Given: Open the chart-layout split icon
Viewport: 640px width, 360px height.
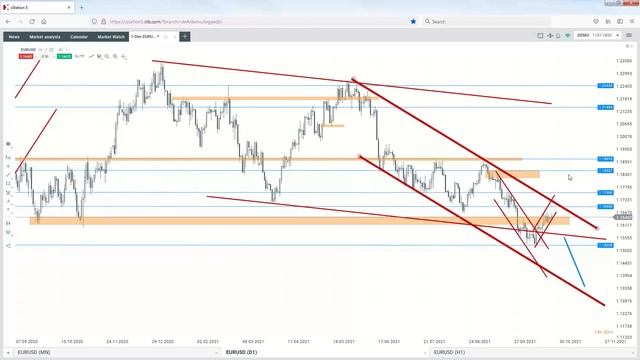Looking at the screenshot, I should pos(550,36).
